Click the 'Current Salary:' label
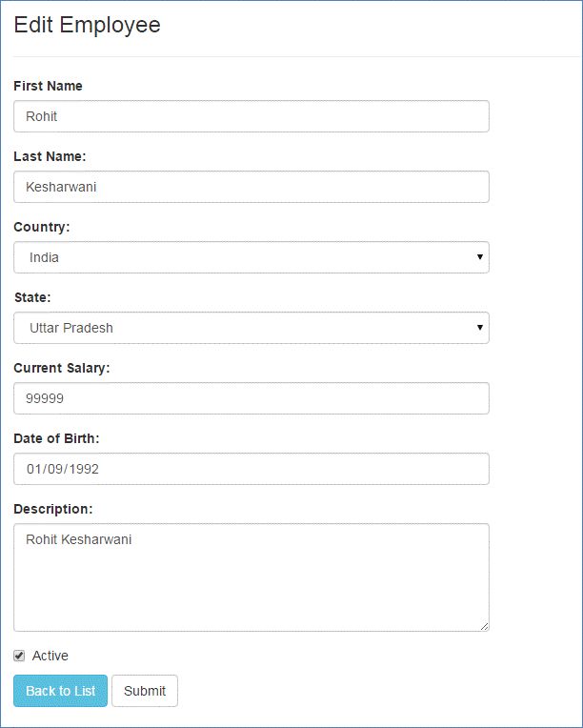 [62, 368]
